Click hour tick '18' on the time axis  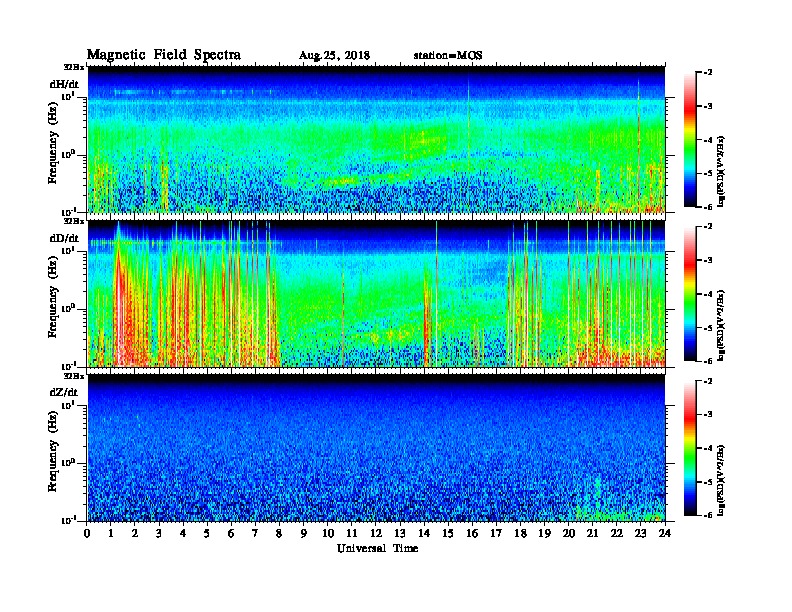pyautogui.click(x=520, y=533)
